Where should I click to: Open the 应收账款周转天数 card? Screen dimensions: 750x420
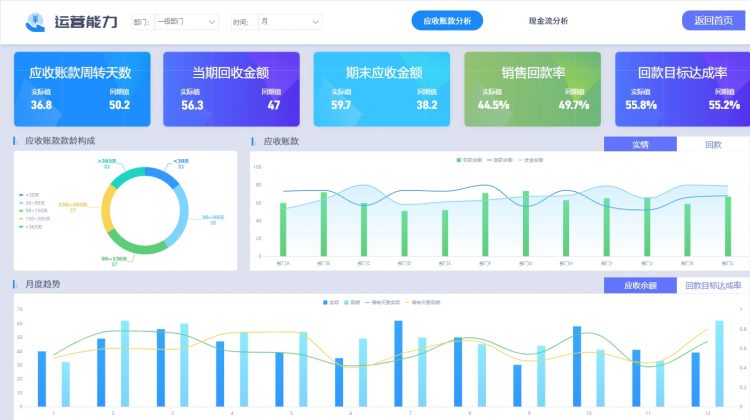coord(82,89)
